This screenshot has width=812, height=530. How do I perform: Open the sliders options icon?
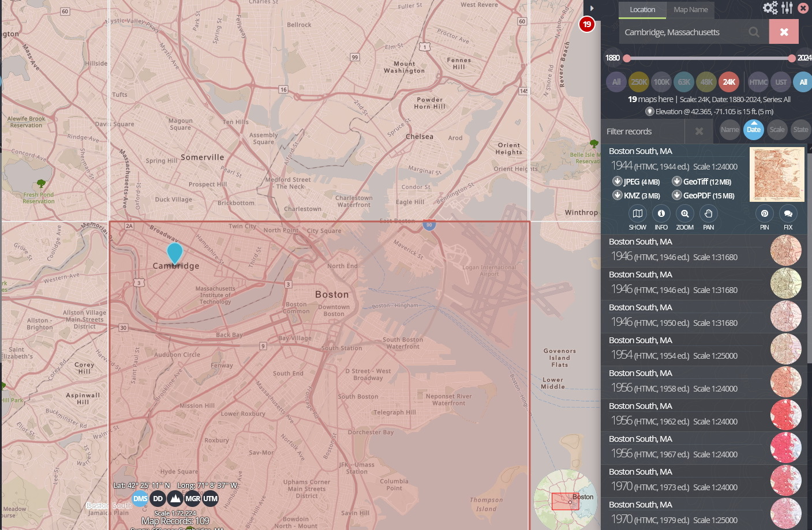(787, 8)
